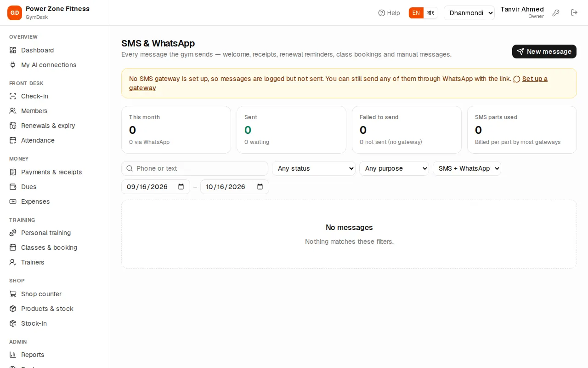588x368 pixels.
Task: Click the SMS parts used stat card
Action: [x=522, y=130]
